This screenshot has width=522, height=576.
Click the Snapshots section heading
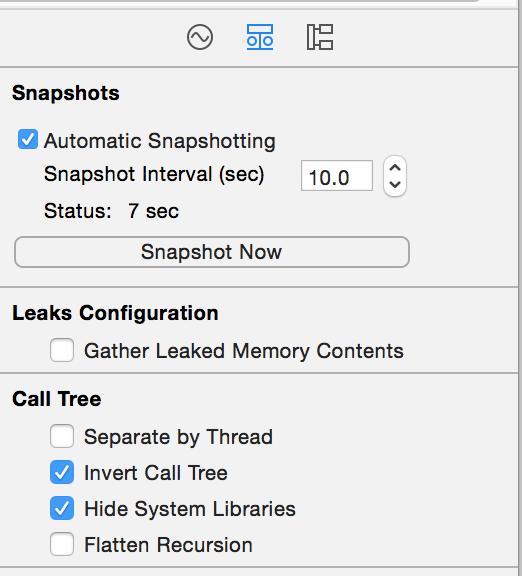pos(66,93)
